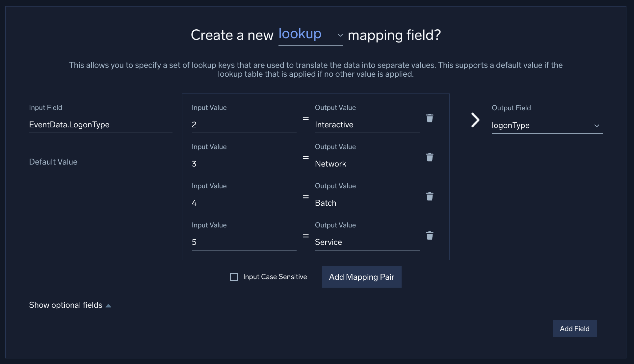Delete the Batch mapping pair
Viewport: 634px width, 364px height.
(x=430, y=196)
